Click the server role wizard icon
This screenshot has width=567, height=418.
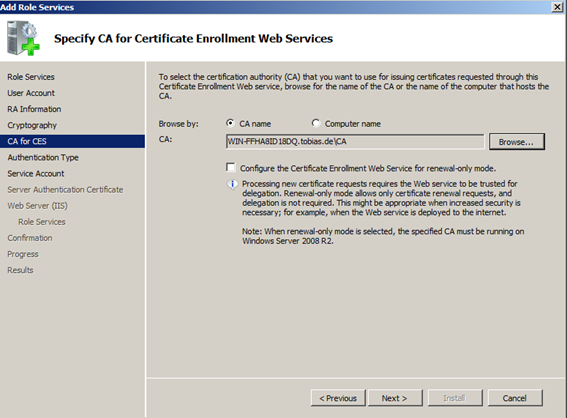23,38
